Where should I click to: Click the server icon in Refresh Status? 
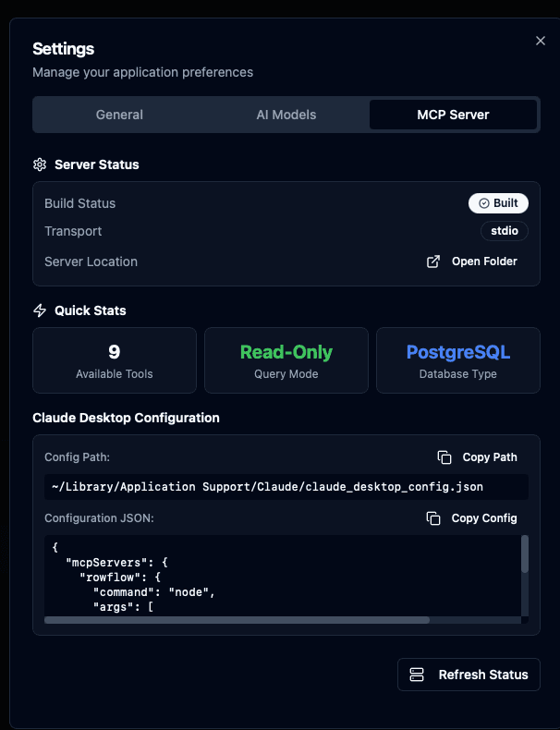[416, 675]
